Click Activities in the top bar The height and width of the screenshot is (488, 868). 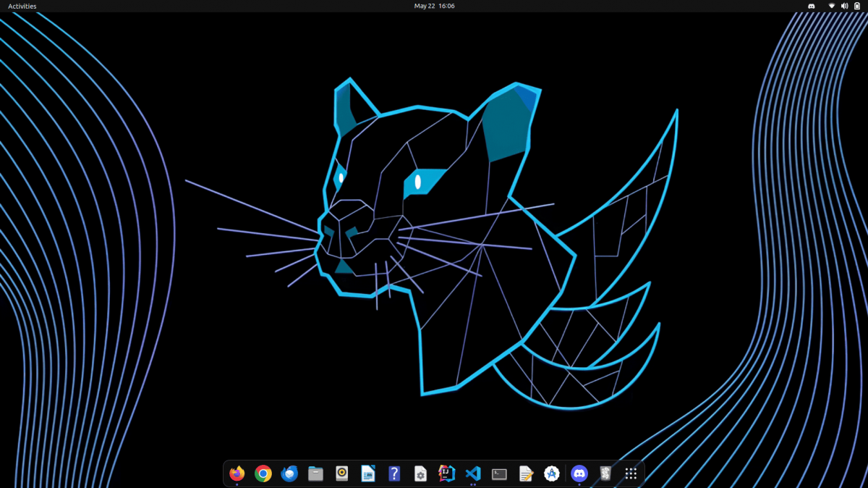(x=22, y=6)
